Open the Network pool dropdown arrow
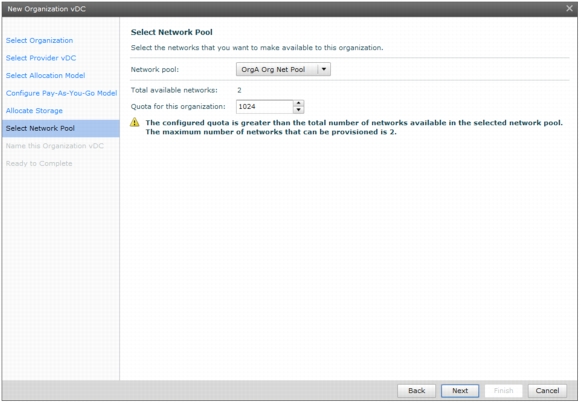581x404 pixels. tap(324, 69)
